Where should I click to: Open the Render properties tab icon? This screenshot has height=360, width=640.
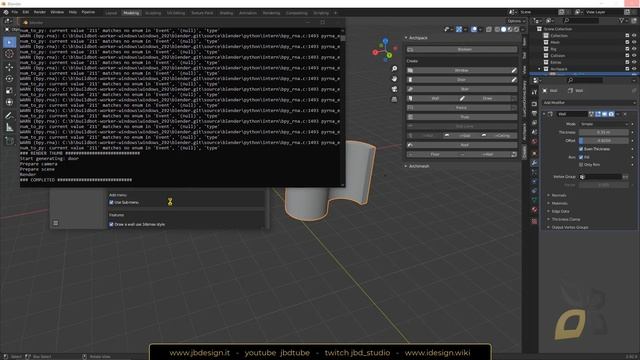tap(534, 104)
